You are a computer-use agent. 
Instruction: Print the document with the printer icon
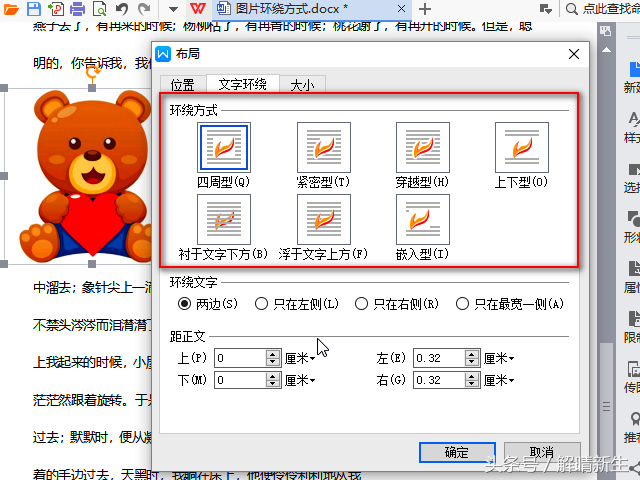click(x=77, y=8)
